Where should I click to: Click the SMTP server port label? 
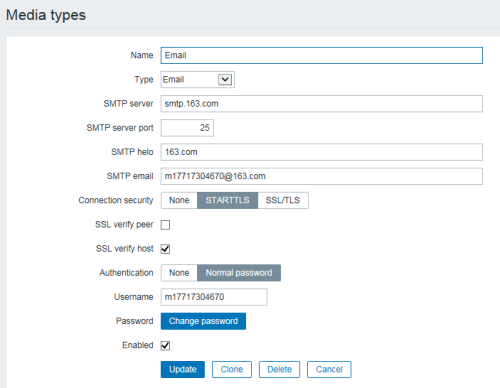click(x=120, y=128)
